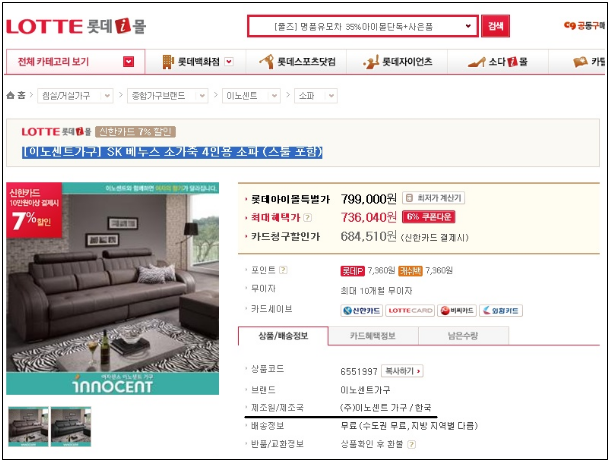The height and width of the screenshot is (462, 609).
Task: Click the home breadcrumb icon
Action: pos(10,95)
